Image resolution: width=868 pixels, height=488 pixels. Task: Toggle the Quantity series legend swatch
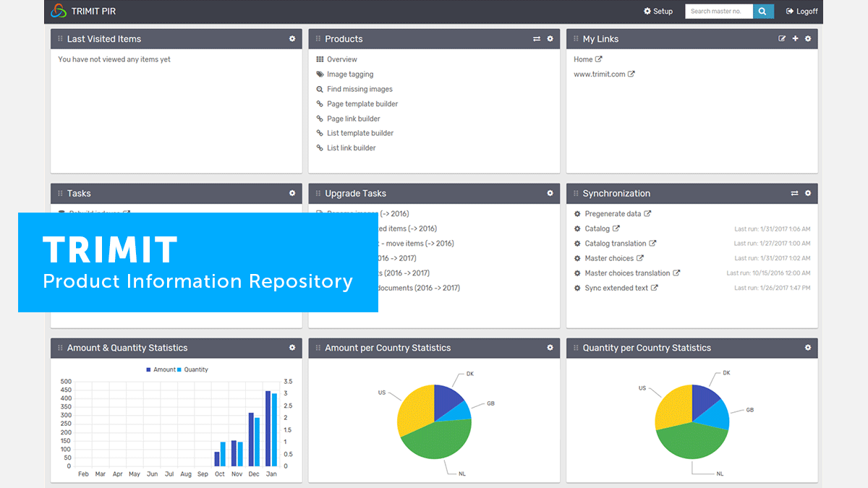click(x=179, y=369)
